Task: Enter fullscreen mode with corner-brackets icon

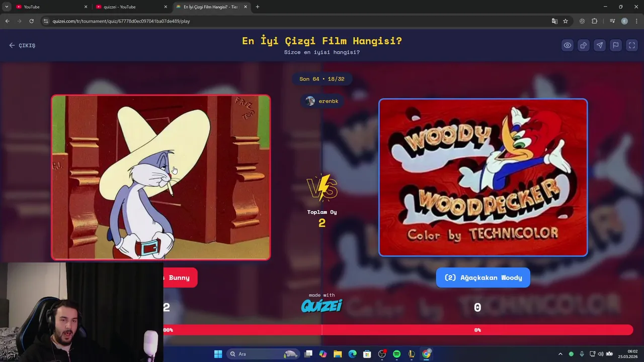Action: click(x=632, y=45)
